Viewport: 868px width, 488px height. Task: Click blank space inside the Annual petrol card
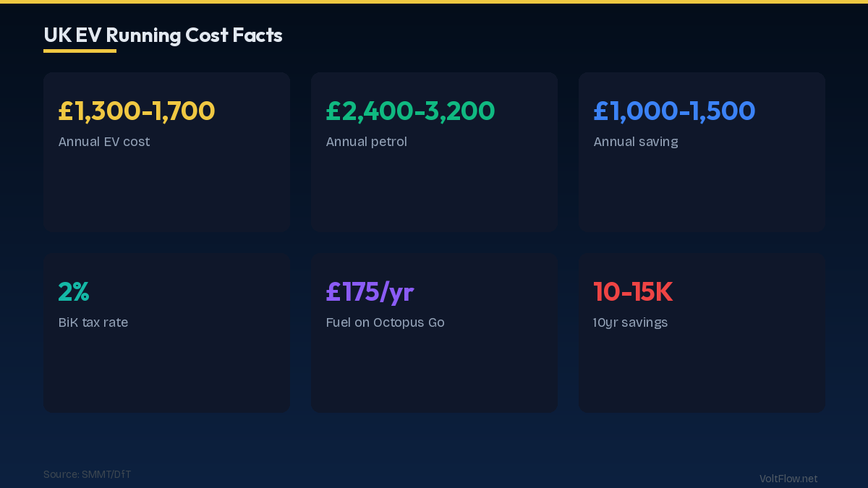[434, 192]
